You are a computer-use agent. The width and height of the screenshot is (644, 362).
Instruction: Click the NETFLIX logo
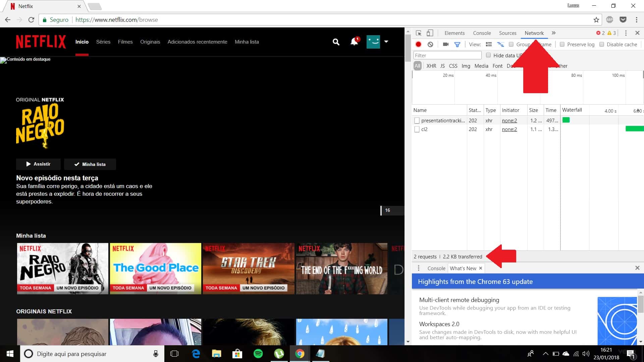(41, 42)
